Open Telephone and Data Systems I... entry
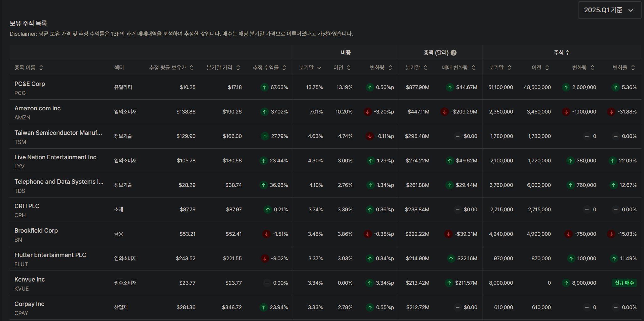Image resolution: width=644 pixels, height=321 pixels. (x=59, y=182)
